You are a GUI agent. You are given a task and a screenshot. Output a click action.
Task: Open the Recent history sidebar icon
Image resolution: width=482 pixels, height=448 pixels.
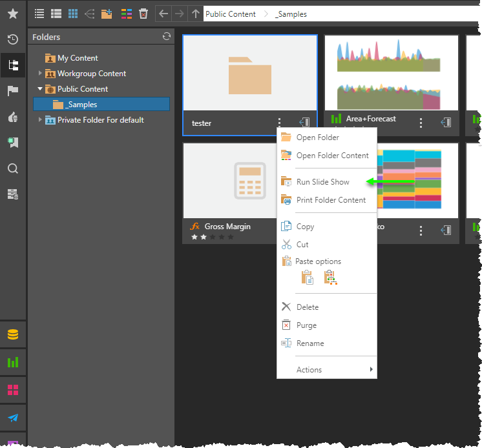point(12,39)
